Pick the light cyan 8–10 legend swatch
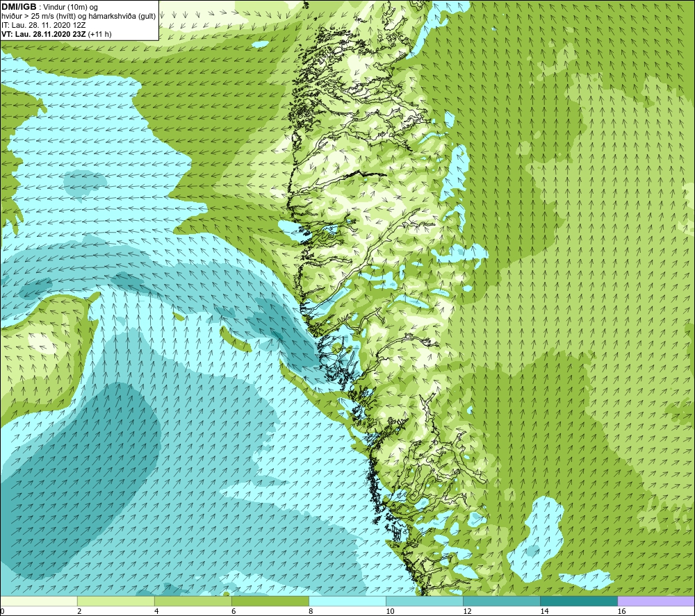 tap(347, 601)
